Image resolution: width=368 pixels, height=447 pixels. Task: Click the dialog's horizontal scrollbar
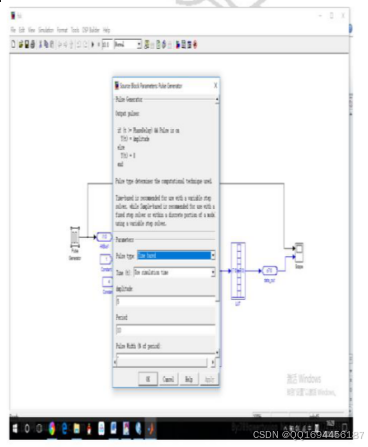coord(165,362)
